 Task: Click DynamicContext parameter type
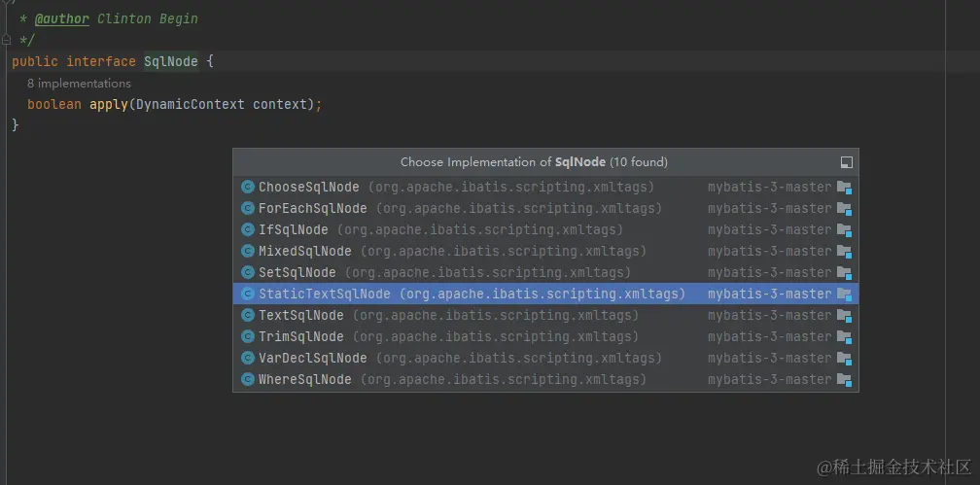[x=191, y=104]
